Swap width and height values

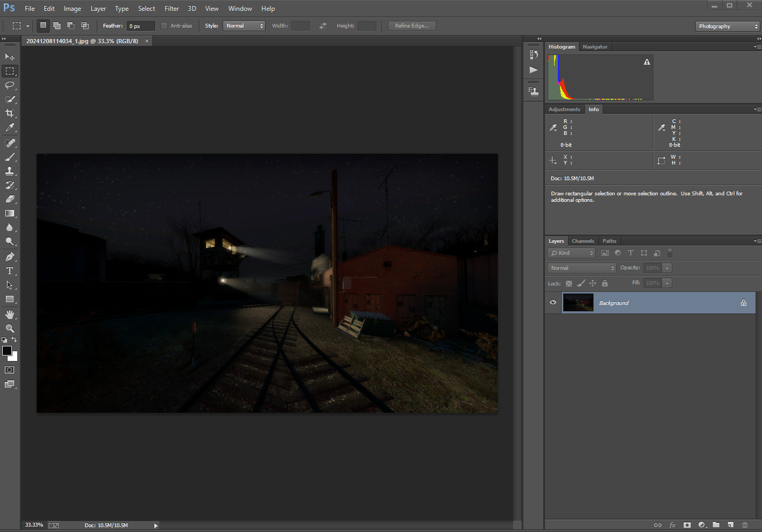[323, 26]
